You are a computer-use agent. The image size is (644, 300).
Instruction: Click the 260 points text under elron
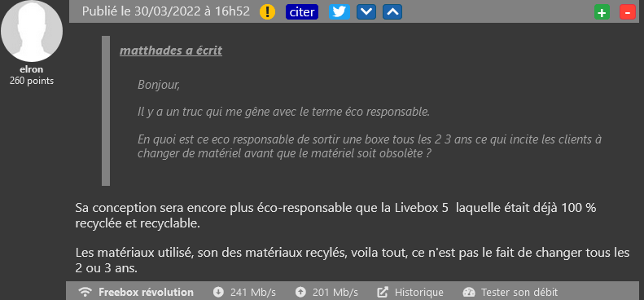[32, 81]
